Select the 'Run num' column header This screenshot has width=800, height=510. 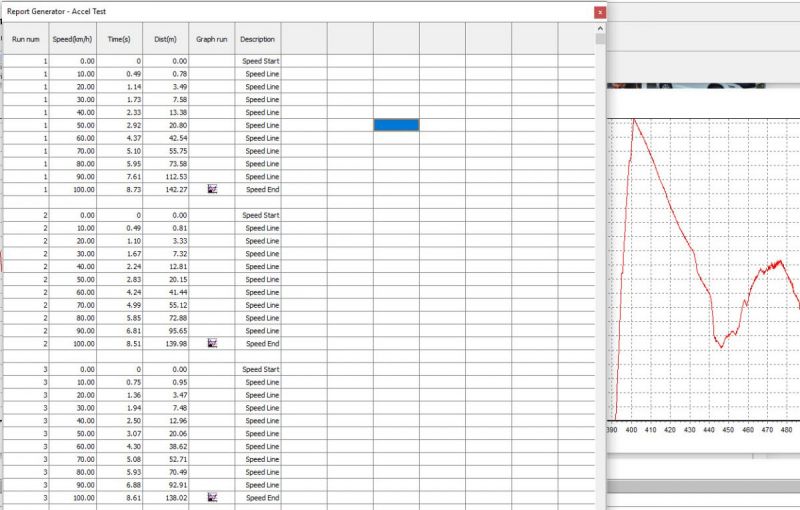[x=26, y=39]
